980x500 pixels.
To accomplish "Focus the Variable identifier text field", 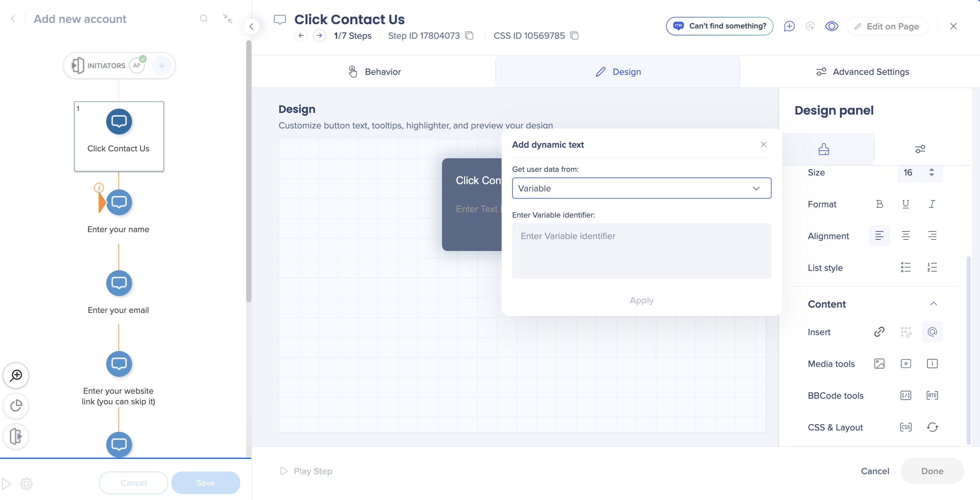I will (x=642, y=251).
